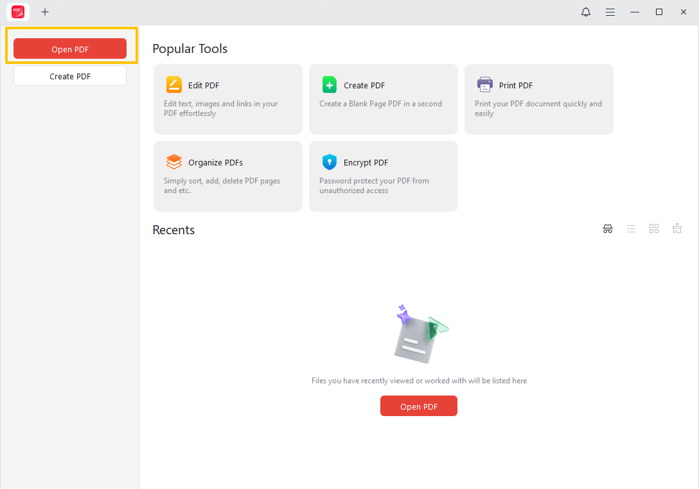Click the Recents heading

[174, 230]
